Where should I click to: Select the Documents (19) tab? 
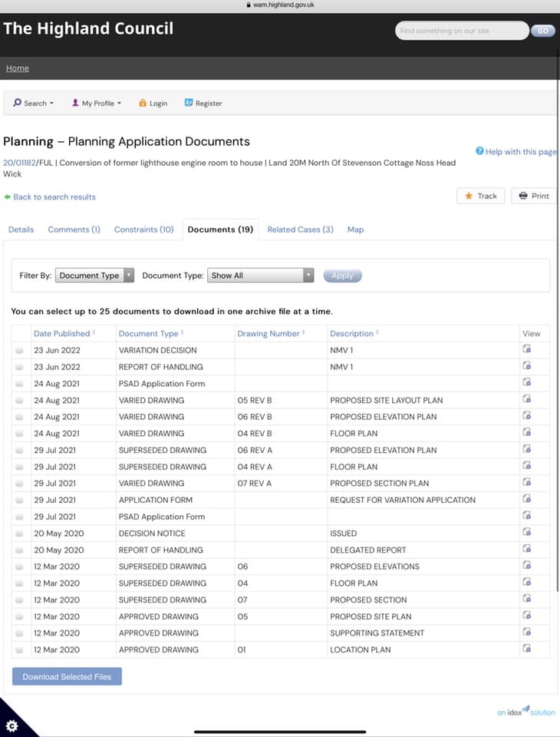click(x=220, y=230)
